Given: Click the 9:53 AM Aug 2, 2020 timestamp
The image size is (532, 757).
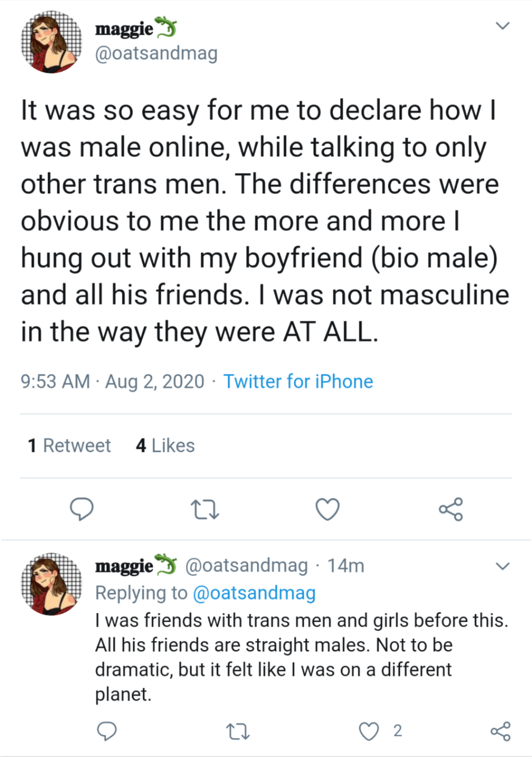Looking at the screenshot, I should coord(112,382).
